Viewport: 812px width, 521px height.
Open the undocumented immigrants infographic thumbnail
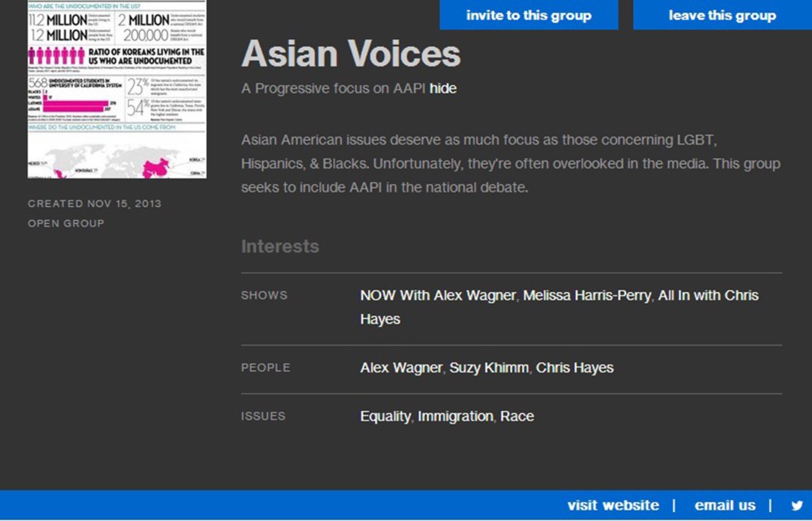point(117,89)
